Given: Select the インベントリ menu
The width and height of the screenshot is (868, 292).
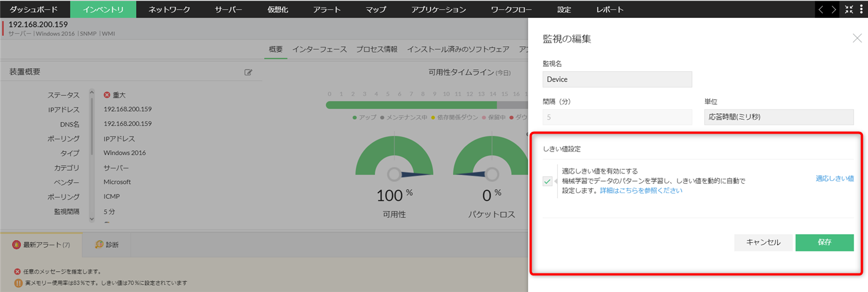Looking at the screenshot, I should coord(103,9).
